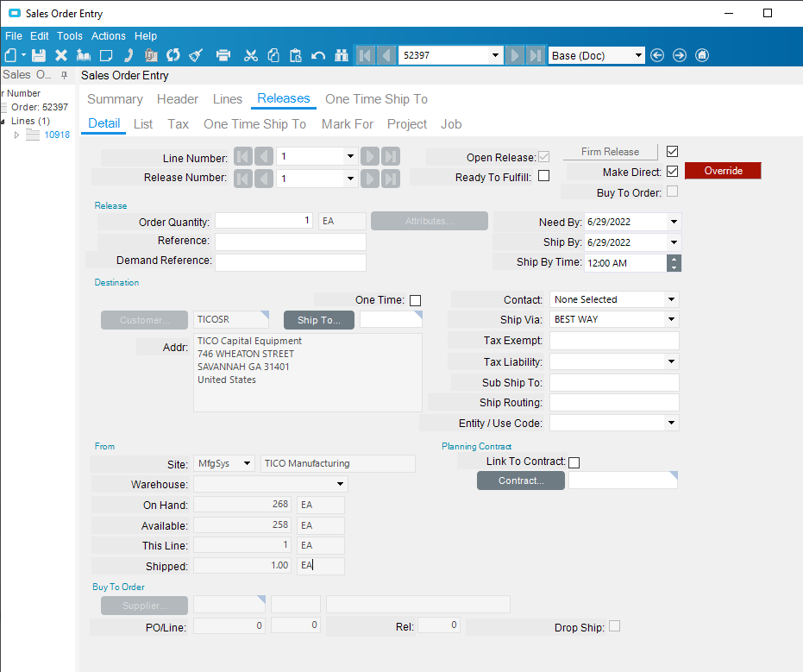Open the Site MfgSys dropdown
This screenshot has height=672, width=803.
pos(247,463)
